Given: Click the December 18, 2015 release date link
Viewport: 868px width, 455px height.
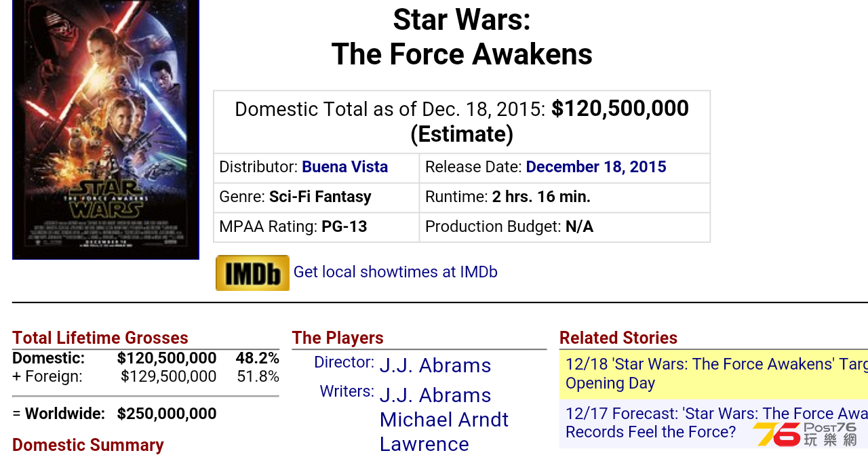Looking at the screenshot, I should point(596,167).
